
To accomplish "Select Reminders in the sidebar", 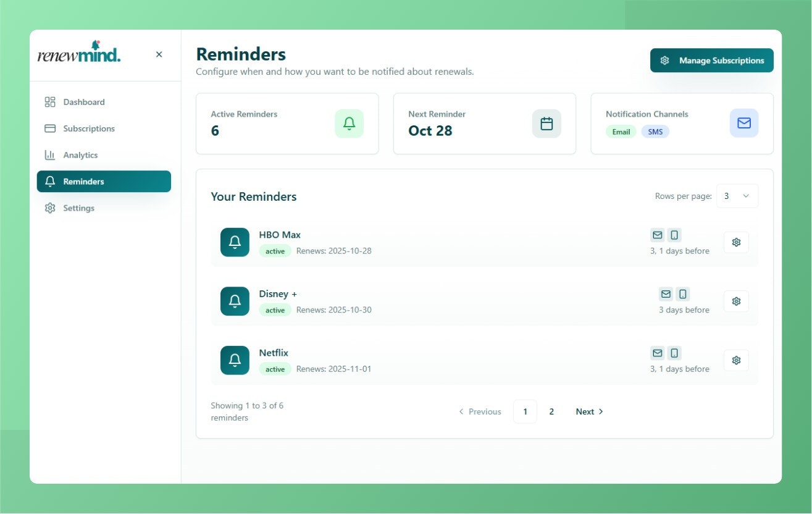I will coord(104,182).
